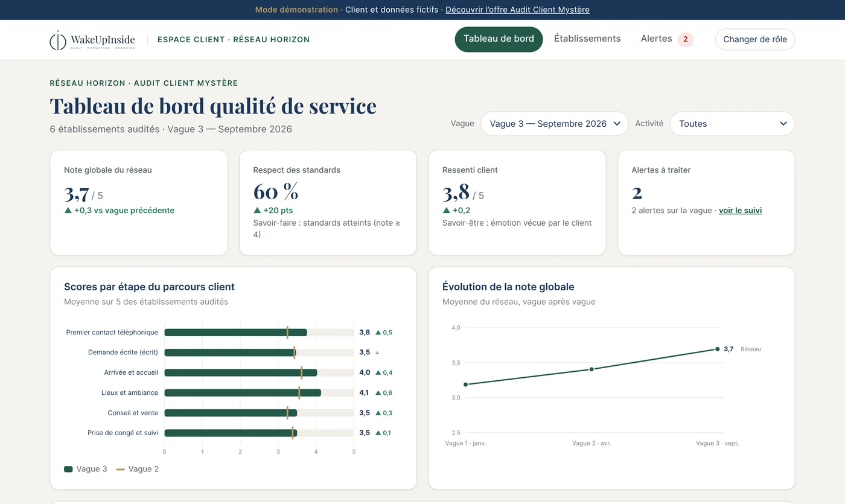845x504 pixels.
Task: Open the Établissements tab
Action: 587,39
